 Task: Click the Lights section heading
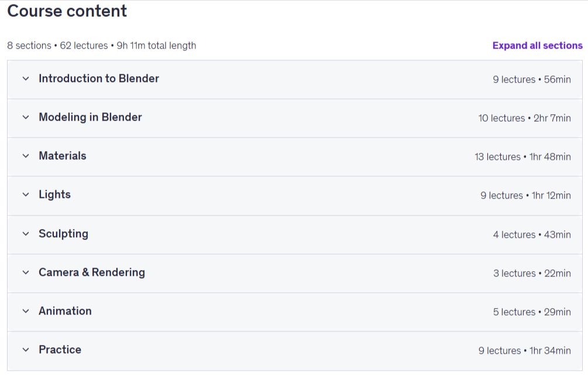click(54, 194)
